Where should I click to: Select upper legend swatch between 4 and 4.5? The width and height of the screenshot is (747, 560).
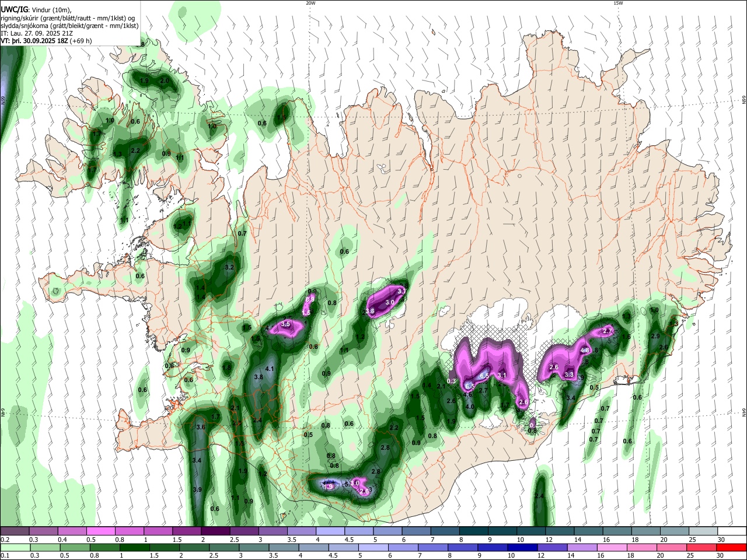coord(330,531)
